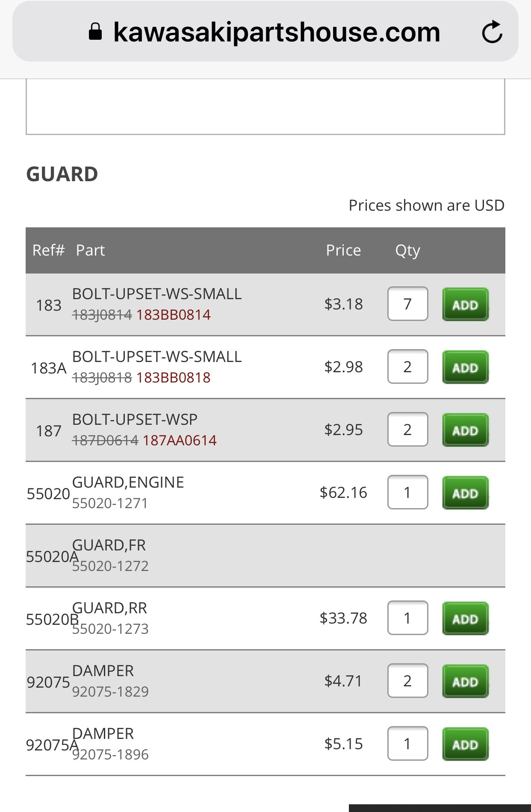The width and height of the screenshot is (531, 812).
Task: Open GUARD,FR part 55020-1272
Action: tap(110, 566)
